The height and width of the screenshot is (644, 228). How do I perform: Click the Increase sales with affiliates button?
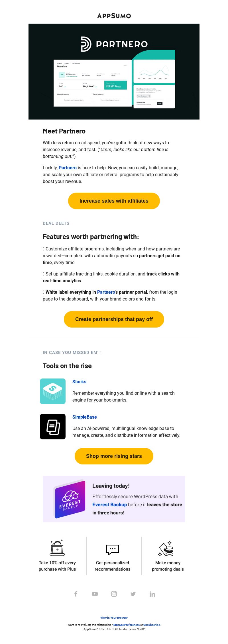pos(114,201)
